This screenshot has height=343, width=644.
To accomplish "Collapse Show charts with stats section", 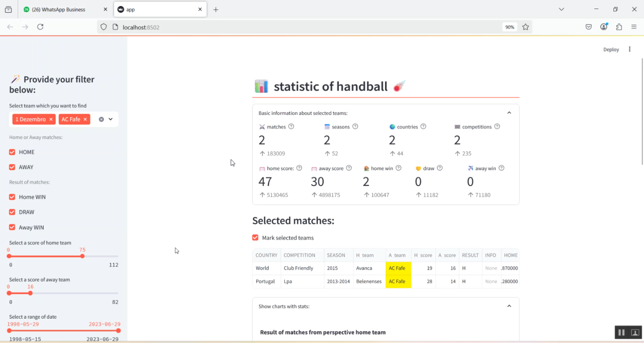I will [x=509, y=306].
